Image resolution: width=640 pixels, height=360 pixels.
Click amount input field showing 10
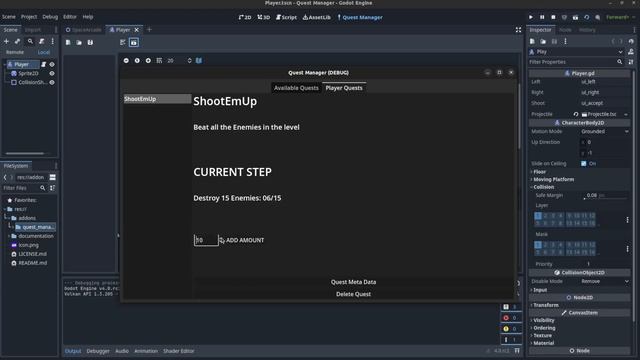tap(206, 240)
